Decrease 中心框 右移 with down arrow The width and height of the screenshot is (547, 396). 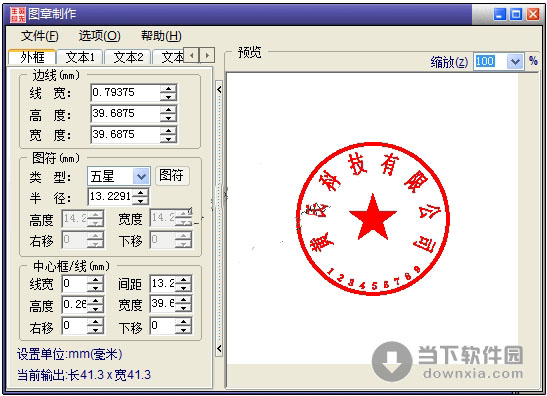tap(95, 330)
